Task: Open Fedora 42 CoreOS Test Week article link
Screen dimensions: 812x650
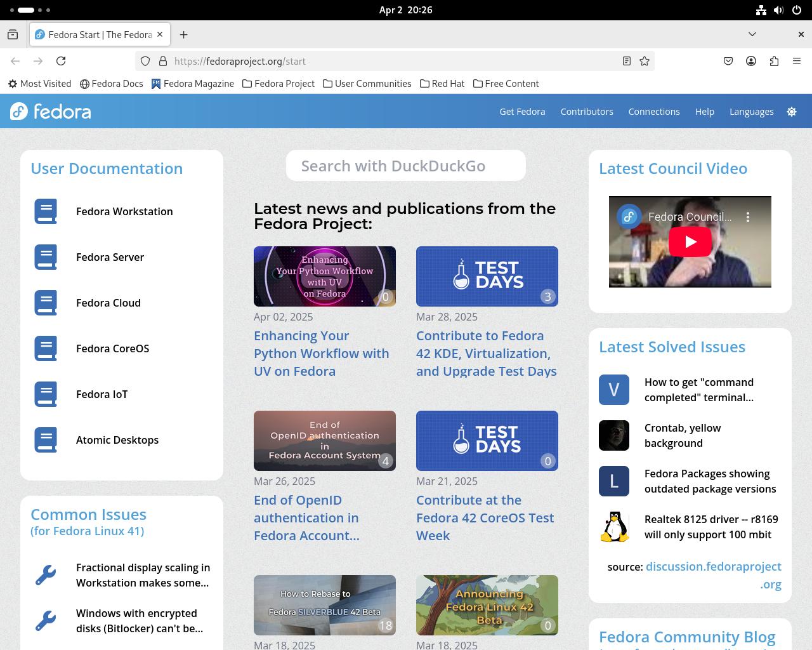Action: (x=485, y=518)
